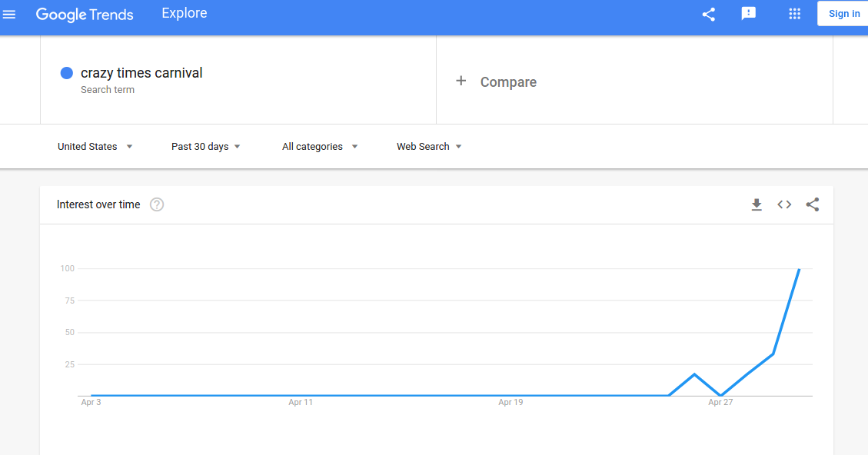The width and height of the screenshot is (868, 455).
Task: Click the Sign in button
Action: coord(843,14)
